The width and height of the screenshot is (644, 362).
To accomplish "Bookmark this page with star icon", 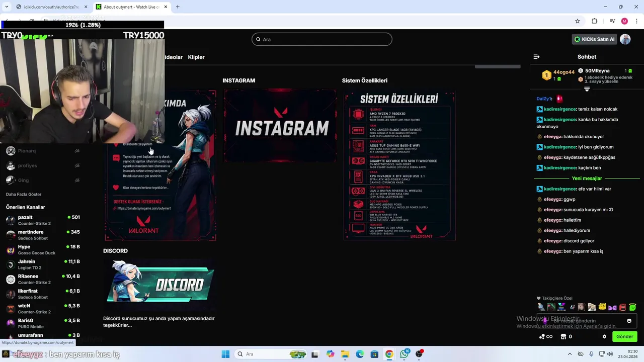I will point(578,21).
